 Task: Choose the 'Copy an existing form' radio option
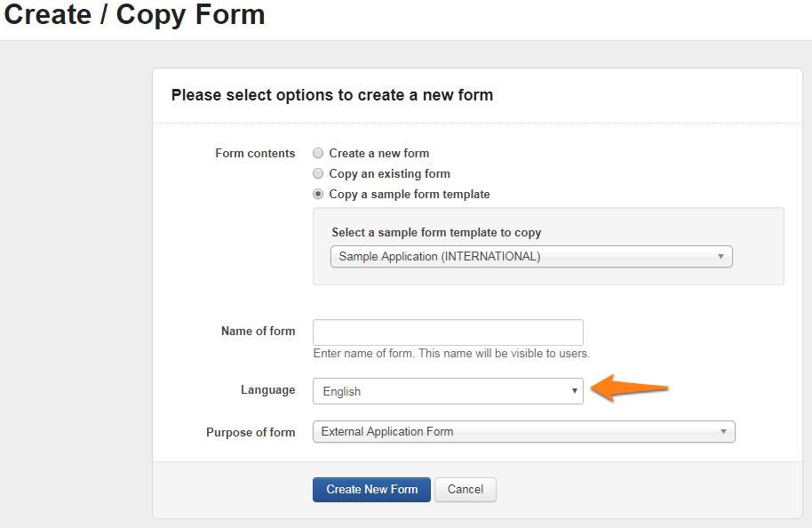(318, 174)
